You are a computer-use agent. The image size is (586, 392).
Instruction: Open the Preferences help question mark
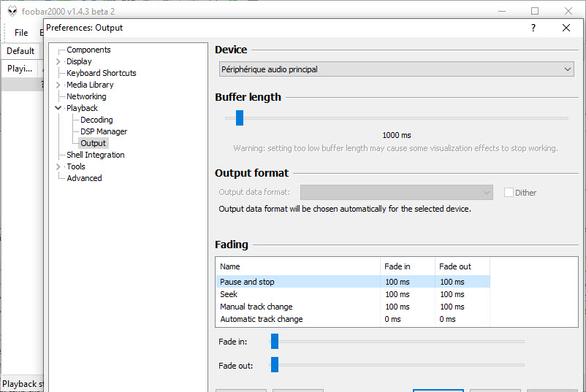(533, 28)
